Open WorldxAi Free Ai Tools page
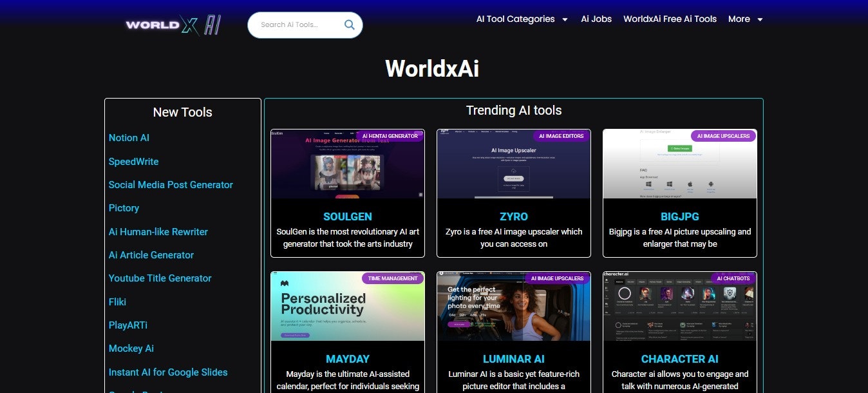 click(x=670, y=19)
